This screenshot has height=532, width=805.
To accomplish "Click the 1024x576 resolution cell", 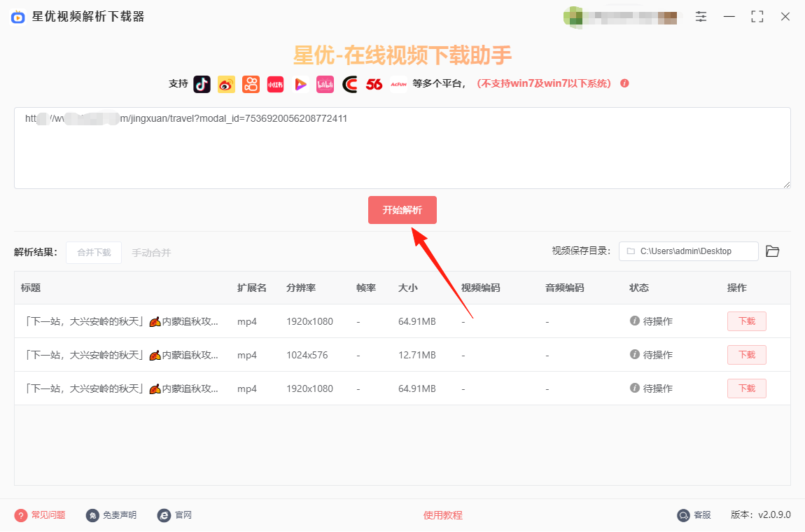I will coord(307,355).
